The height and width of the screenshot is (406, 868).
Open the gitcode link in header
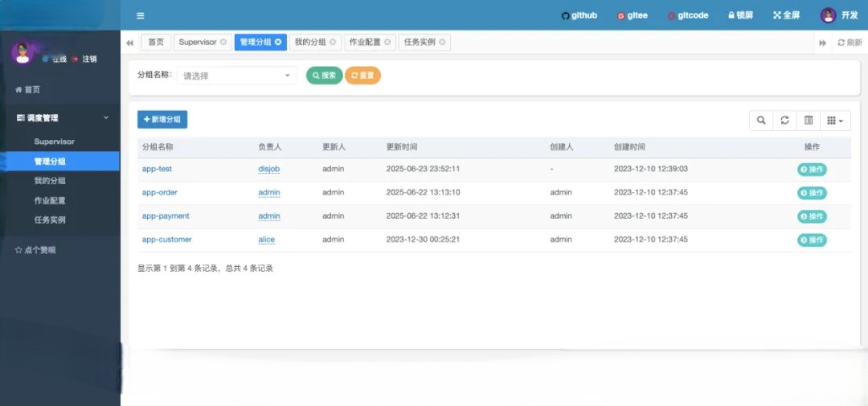click(687, 15)
